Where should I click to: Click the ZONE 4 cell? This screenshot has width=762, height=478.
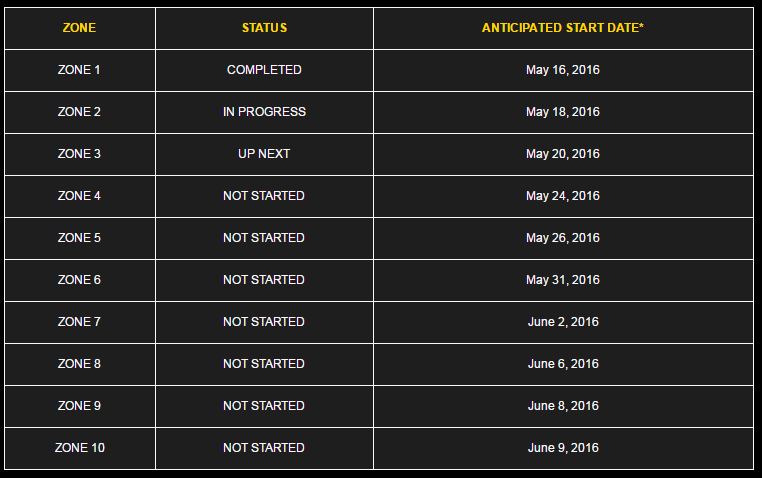pyautogui.click(x=79, y=196)
